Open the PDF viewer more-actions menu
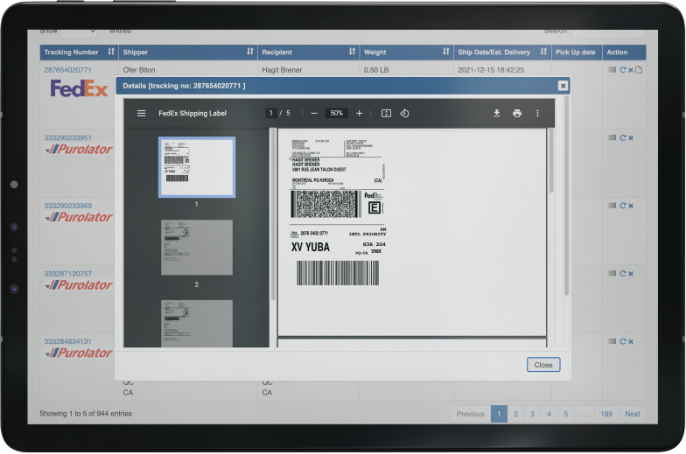Screen dimensions: 686x454 [537, 113]
